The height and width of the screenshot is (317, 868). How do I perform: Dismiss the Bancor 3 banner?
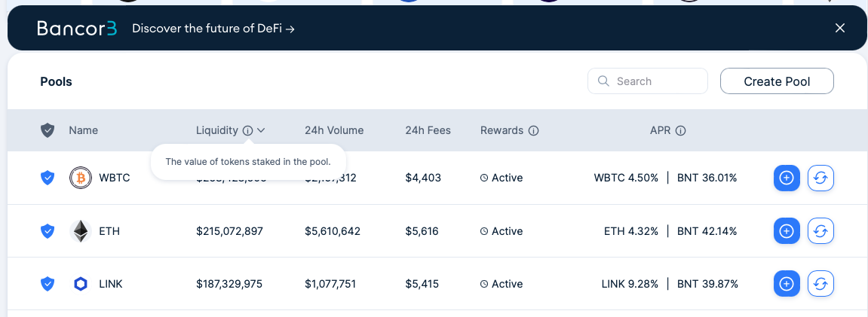pyautogui.click(x=840, y=28)
